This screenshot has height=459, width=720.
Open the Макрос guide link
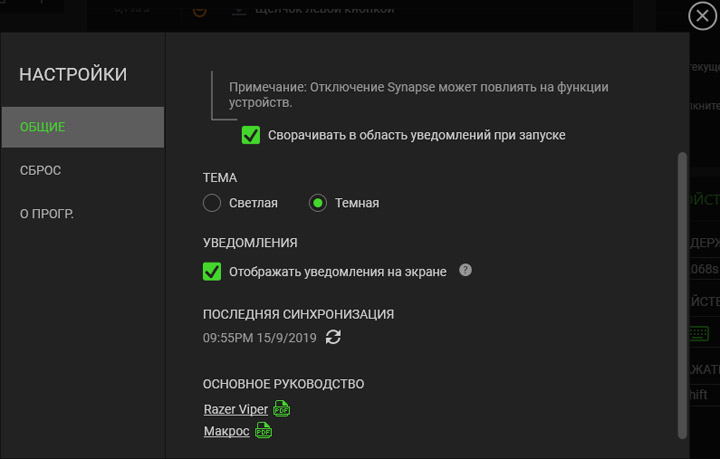point(226,431)
